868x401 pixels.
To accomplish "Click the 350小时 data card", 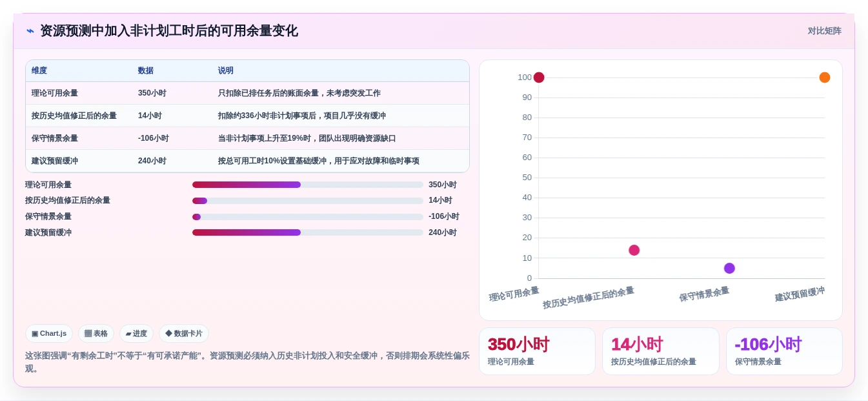I will [537, 351].
